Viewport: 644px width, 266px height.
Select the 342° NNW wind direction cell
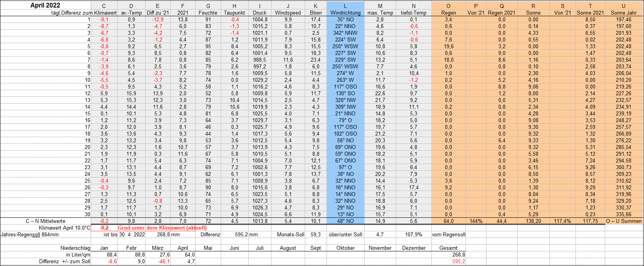345,33
